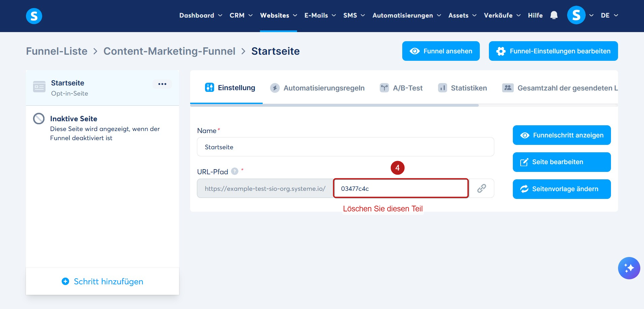Open the Statistiken tab
This screenshot has height=309, width=644.
pyautogui.click(x=462, y=88)
